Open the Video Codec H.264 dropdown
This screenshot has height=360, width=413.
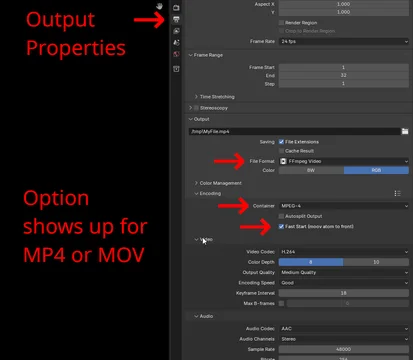click(344, 252)
